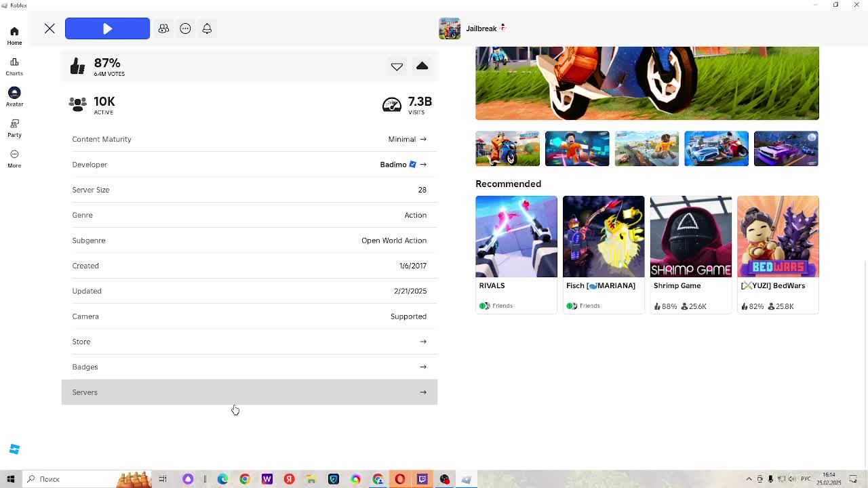Click the thumbs-up rating icon
The image size is (868, 488).
click(x=77, y=66)
